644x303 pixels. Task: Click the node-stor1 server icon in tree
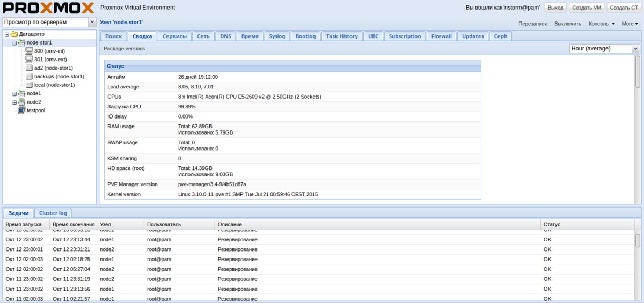pyautogui.click(x=21, y=42)
